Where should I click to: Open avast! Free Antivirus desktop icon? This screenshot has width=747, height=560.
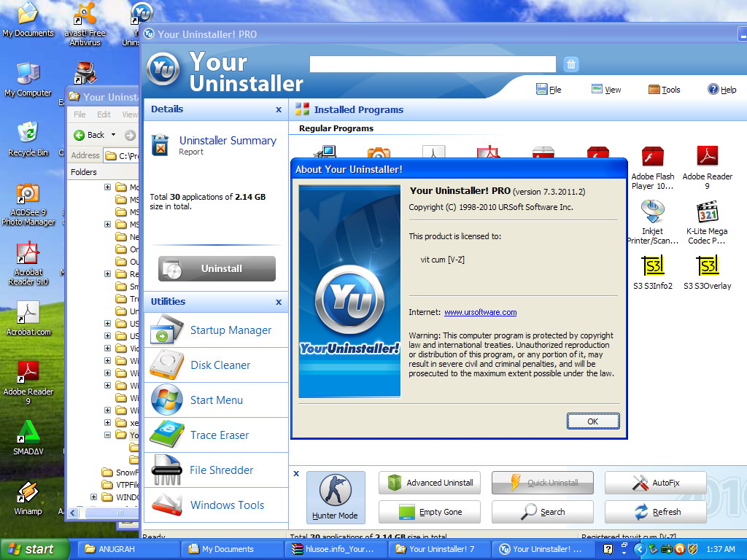85,25
